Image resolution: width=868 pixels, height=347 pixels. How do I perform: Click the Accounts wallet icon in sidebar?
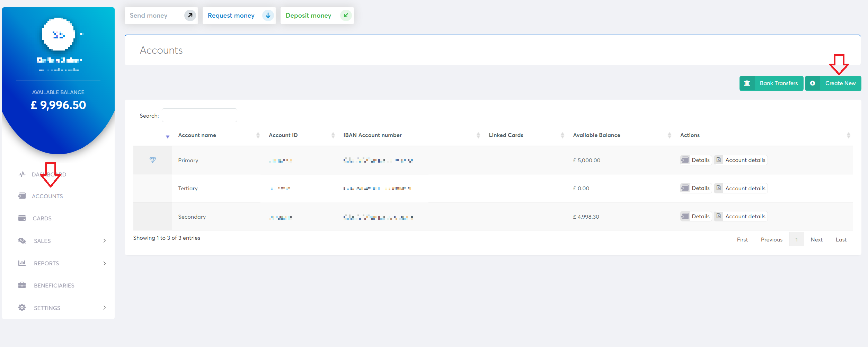(x=22, y=196)
